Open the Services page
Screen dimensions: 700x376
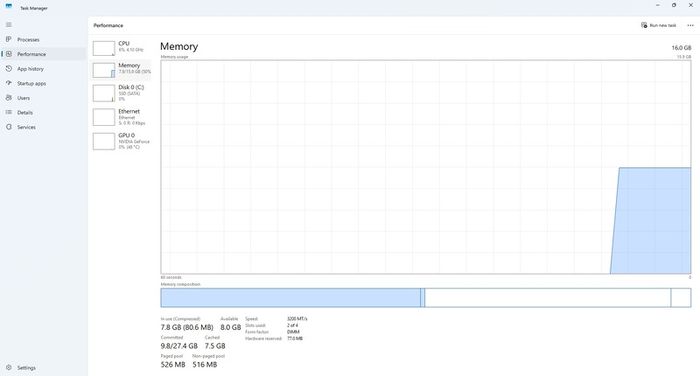tap(43, 127)
